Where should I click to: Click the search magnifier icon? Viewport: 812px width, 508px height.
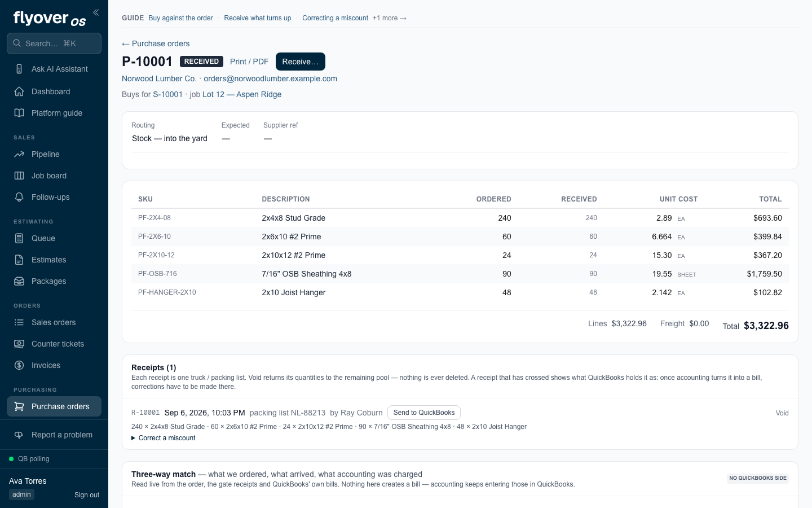(17, 43)
